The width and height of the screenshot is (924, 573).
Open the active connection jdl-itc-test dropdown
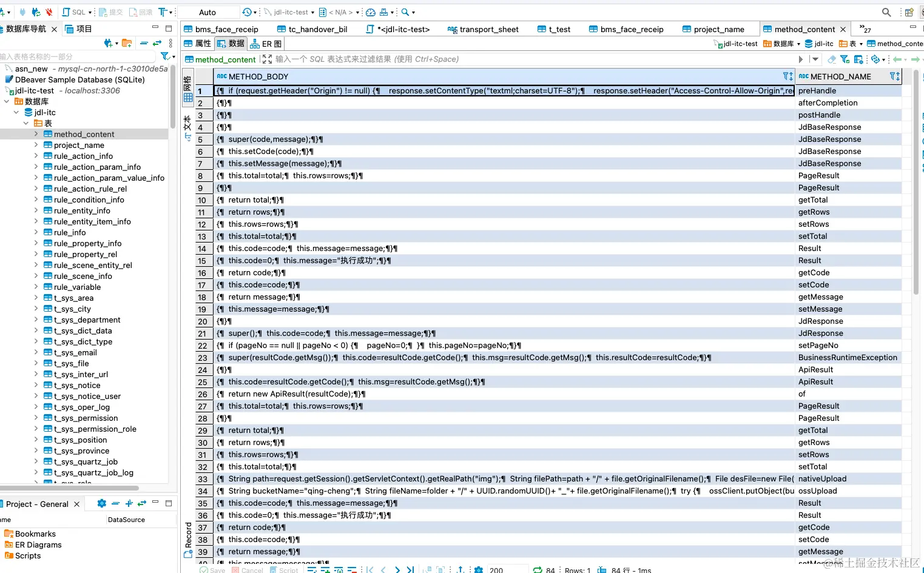[289, 12]
